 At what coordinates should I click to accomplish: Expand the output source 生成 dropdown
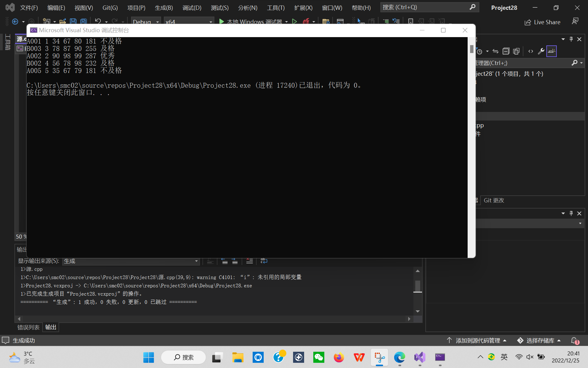196,261
